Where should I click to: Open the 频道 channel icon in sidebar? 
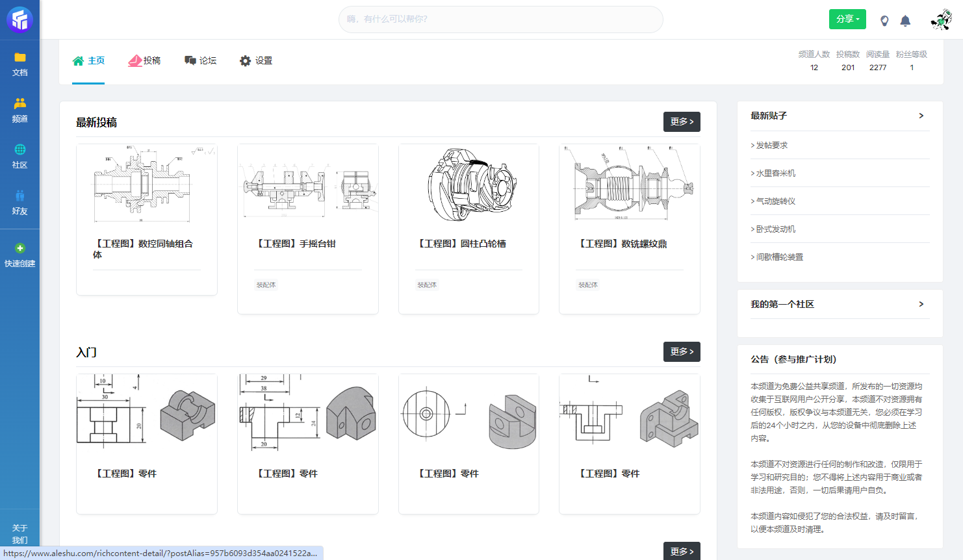pyautogui.click(x=19, y=104)
